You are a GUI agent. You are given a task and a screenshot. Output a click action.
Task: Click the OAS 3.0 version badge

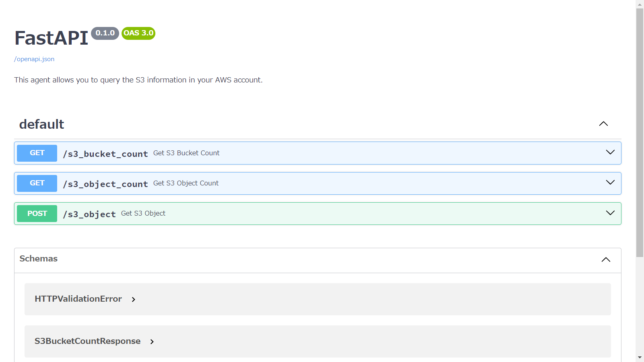tap(138, 33)
